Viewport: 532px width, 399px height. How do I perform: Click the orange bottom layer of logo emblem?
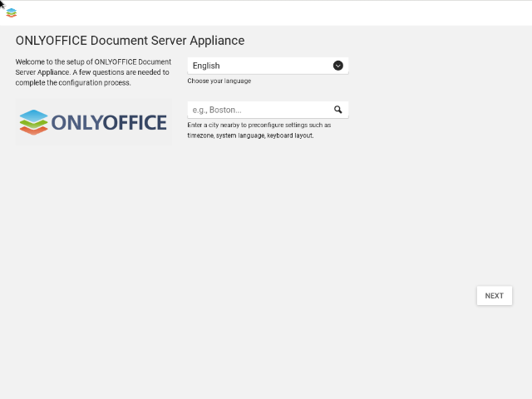click(33, 131)
